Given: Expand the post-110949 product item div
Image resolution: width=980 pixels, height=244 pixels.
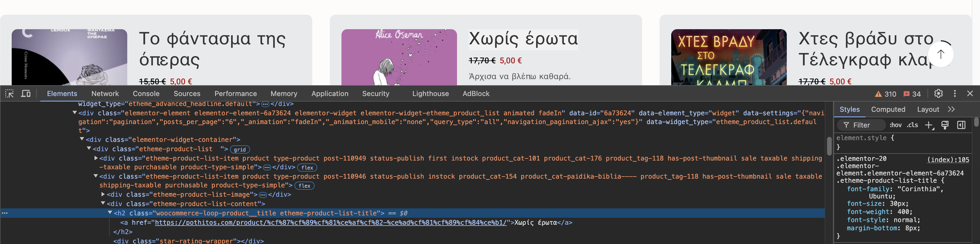Looking at the screenshot, I should coord(96,158).
